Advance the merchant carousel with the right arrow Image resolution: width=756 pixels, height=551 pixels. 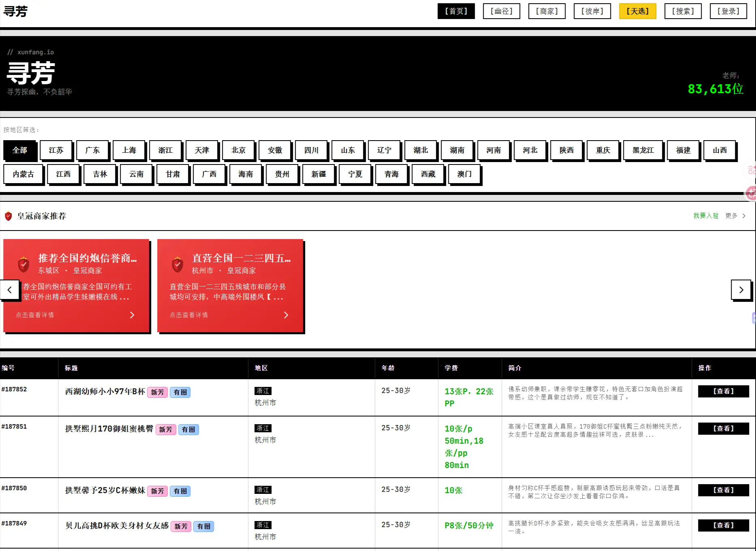click(x=741, y=290)
